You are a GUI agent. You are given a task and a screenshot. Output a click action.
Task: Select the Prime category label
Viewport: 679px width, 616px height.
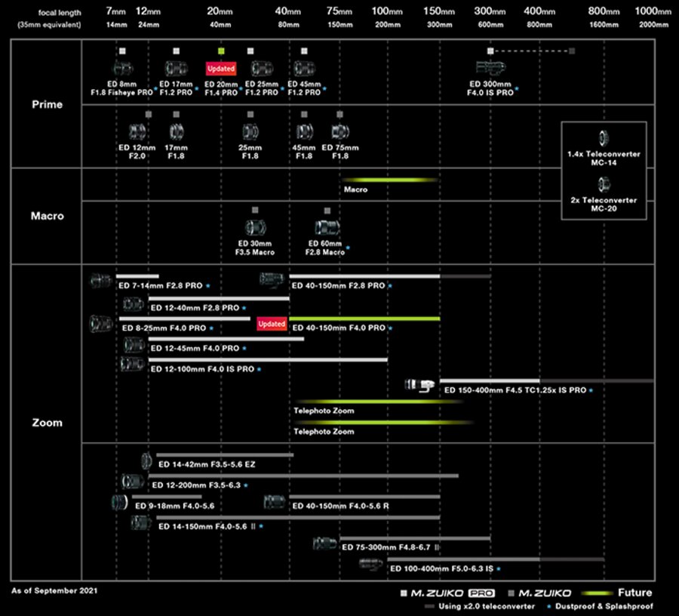pos(47,104)
